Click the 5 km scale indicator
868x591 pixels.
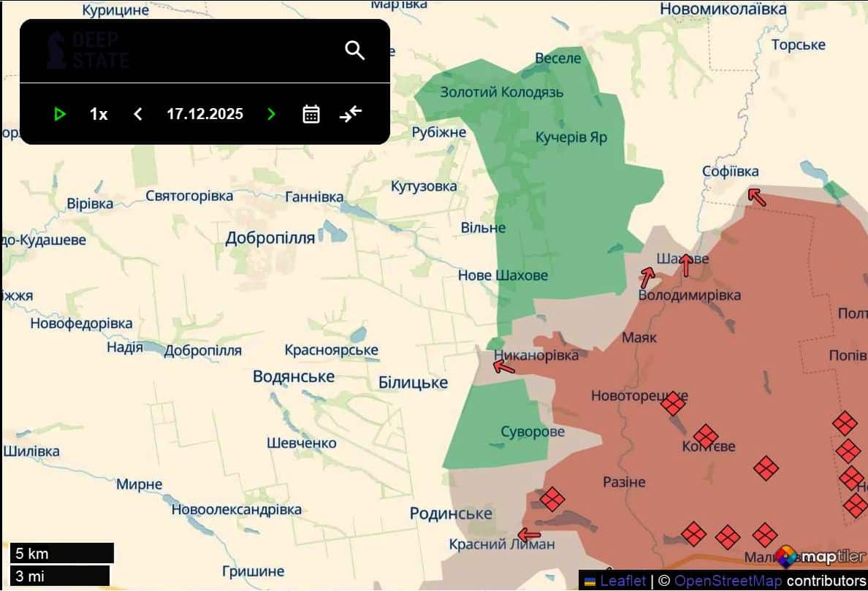(x=62, y=552)
